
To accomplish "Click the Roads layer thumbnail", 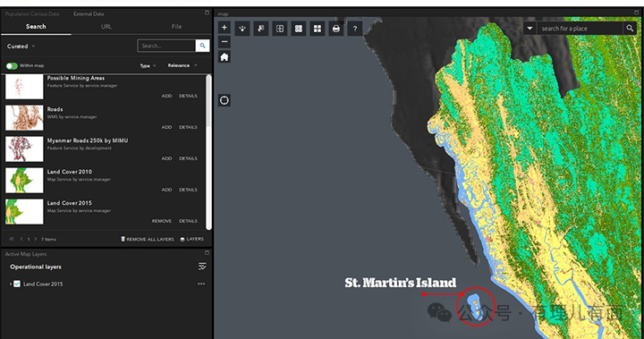I will coord(24,118).
